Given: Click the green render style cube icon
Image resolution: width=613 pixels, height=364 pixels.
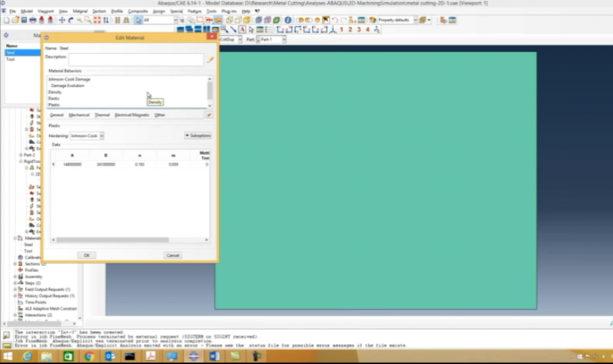Looking at the screenshot, I should (277, 20).
